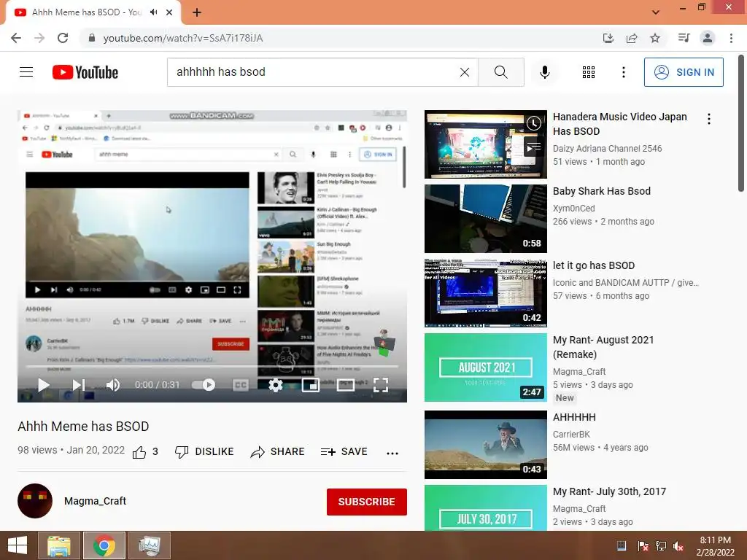
Task: Clear the search box text
Action: (465, 72)
